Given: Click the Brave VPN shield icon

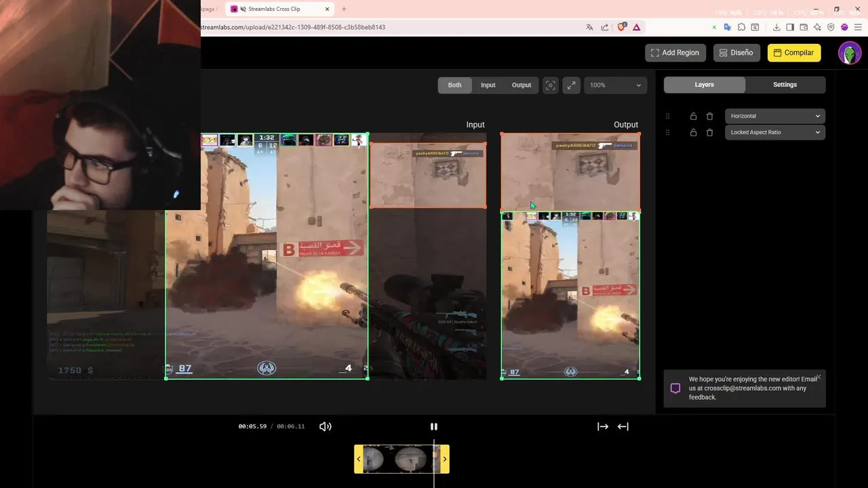Looking at the screenshot, I should pyautogui.click(x=831, y=27).
